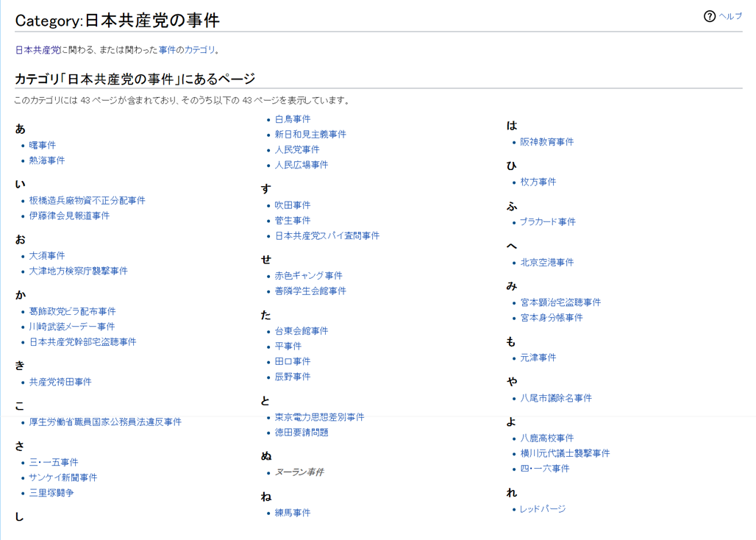
Task: Open 厚生労働省職員国家公務員法違反事件 link
Action: coord(105,422)
